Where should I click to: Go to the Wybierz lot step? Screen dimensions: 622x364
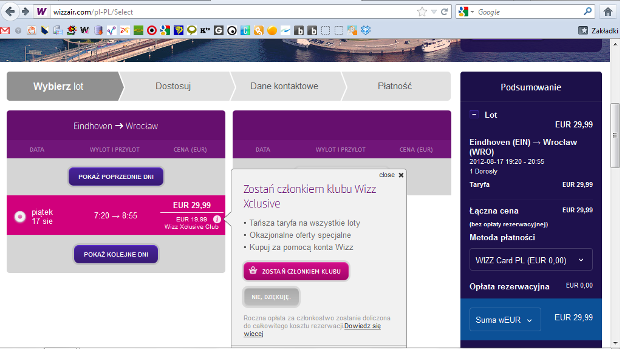tap(63, 86)
